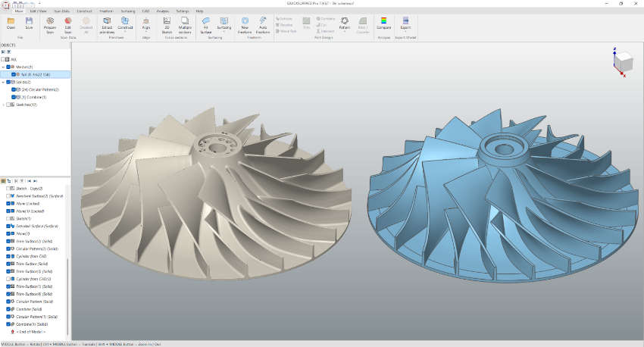Image resolution: width=644 pixels, height=347 pixels.
Task: Open the Scan Data ribbon tab
Action: (x=62, y=11)
